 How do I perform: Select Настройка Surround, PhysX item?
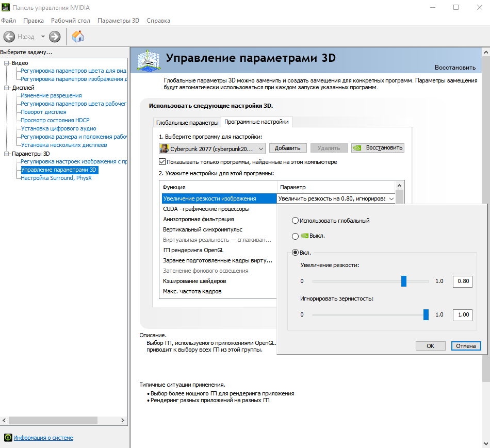coord(56,178)
